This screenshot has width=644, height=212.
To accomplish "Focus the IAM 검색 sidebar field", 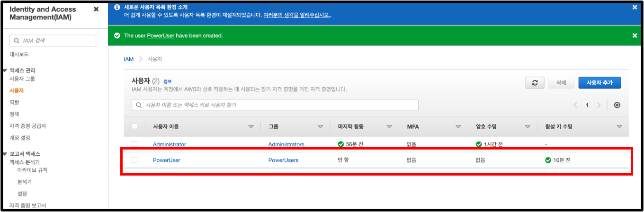I will 53,41.
